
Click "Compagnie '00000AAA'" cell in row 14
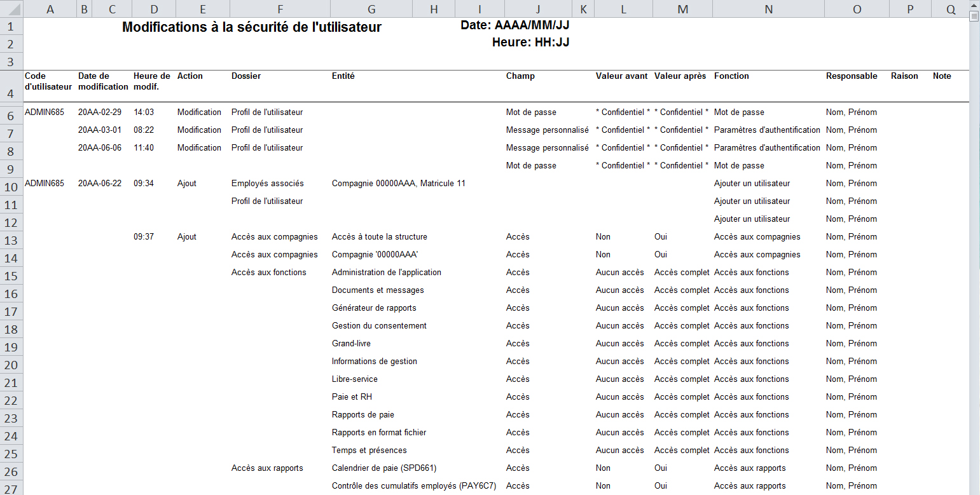[375, 255]
